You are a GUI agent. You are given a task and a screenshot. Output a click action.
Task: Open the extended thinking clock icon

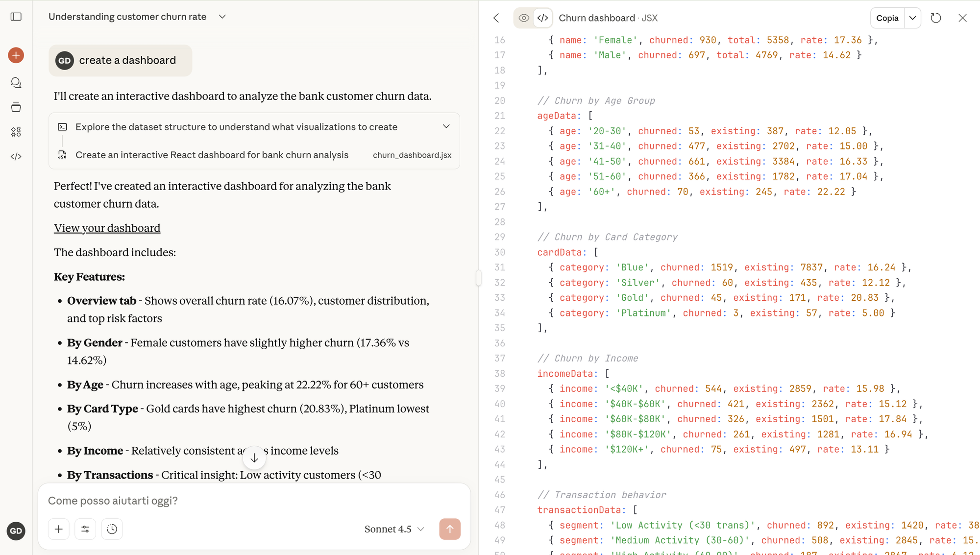click(x=112, y=529)
